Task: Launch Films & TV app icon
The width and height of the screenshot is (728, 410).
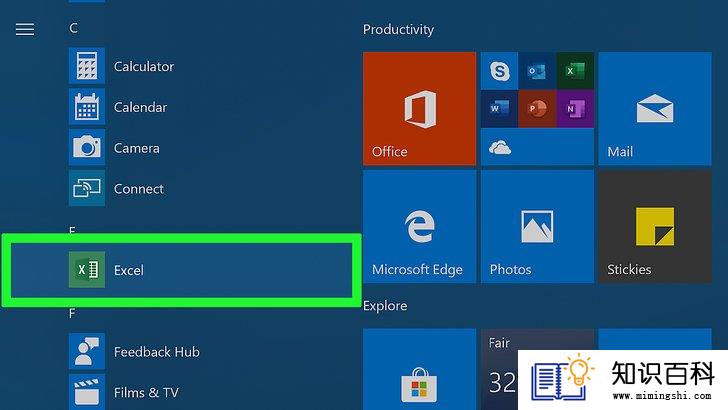Action: (x=87, y=392)
